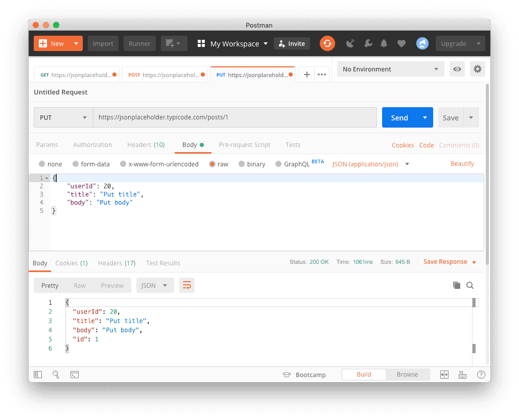Click the orange sync status icon

click(327, 43)
